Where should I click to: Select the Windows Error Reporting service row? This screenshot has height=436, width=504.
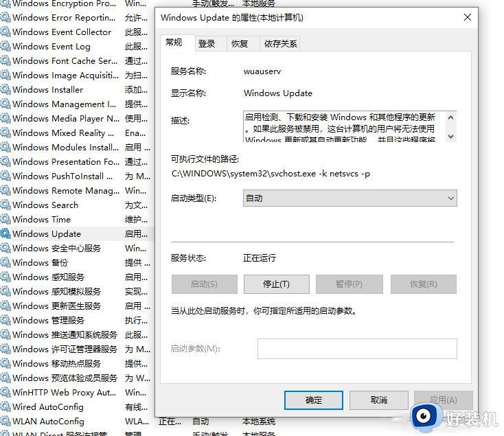[77, 17]
